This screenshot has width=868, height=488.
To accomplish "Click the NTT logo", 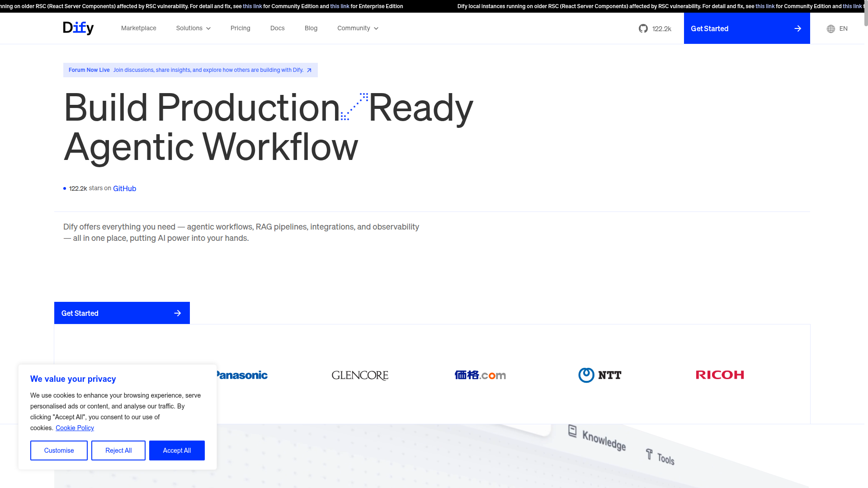I will point(600,375).
